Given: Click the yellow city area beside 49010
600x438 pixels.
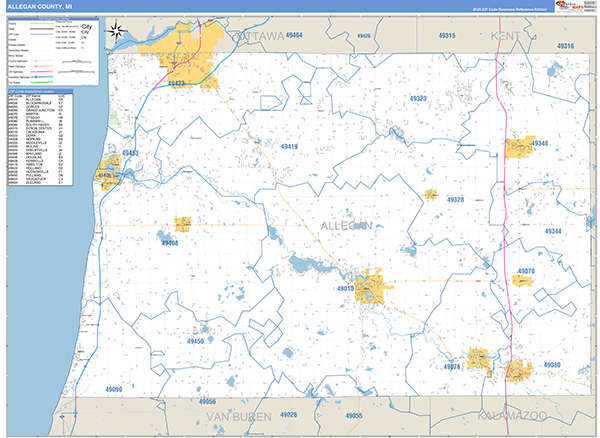Looking at the screenshot, I should click(x=377, y=286).
